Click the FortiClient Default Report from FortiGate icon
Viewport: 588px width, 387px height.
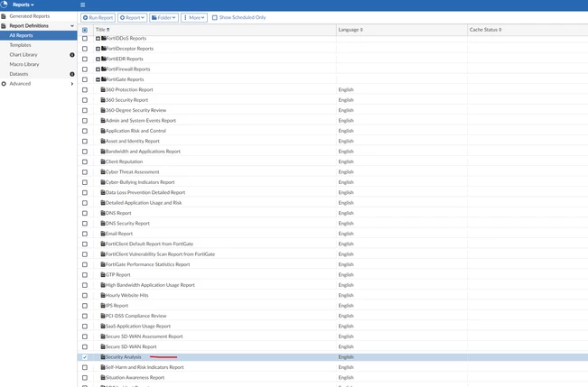[103, 244]
